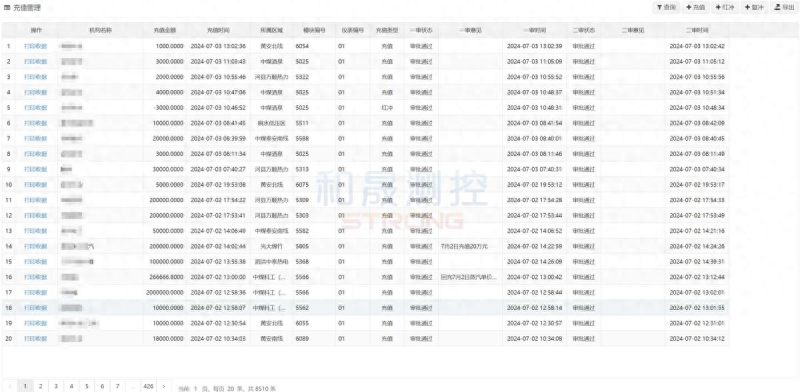
Task: Select current page 1 button
Action: pyautogui.click(x=25, y=386)
